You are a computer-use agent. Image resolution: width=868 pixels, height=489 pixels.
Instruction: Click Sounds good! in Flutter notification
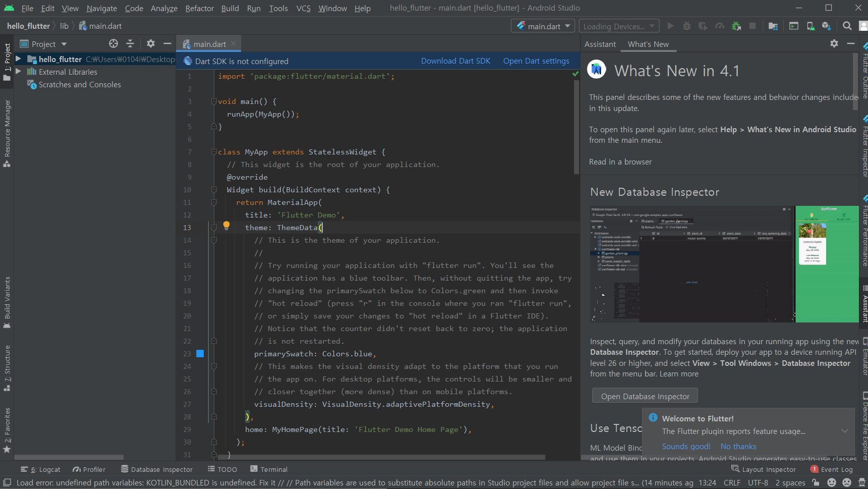click(686, 446)
